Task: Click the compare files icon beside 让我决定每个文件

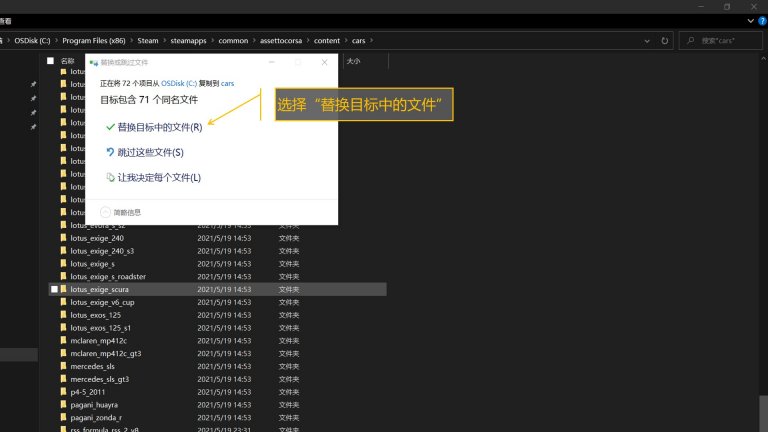Action: 110,177
